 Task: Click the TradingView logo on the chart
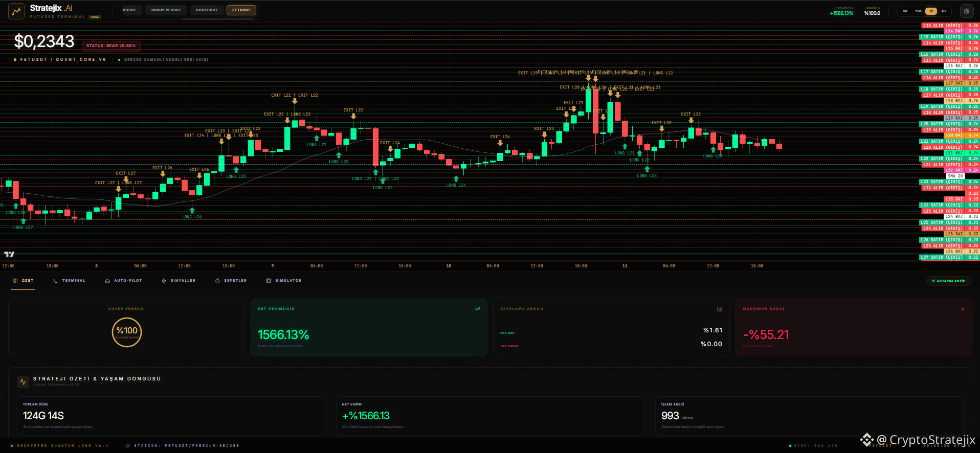pyautogui.click(x=9, y=254)
